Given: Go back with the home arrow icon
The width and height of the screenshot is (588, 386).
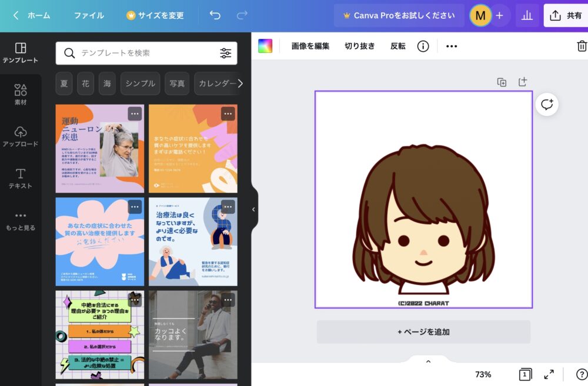Looking at the screenshot, I should pyautogui.click(x=16, y=15).
